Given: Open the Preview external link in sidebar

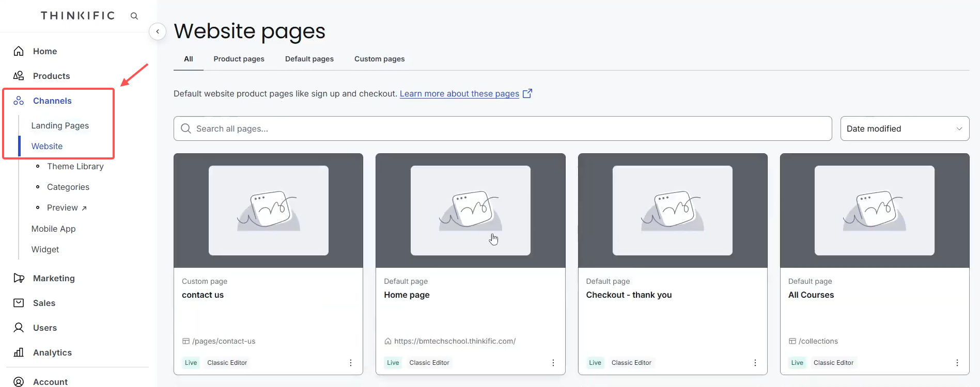Looking at the screenshot, I should 67,207.
